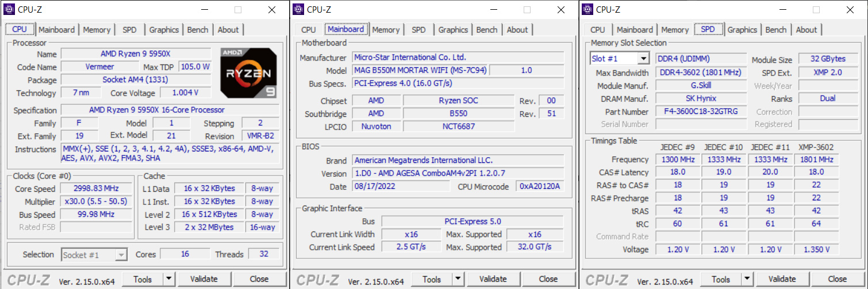The width and height of the screenshot is (868, 289).
Task: Select SPD tab in the middle window
Action: (418, 30)
